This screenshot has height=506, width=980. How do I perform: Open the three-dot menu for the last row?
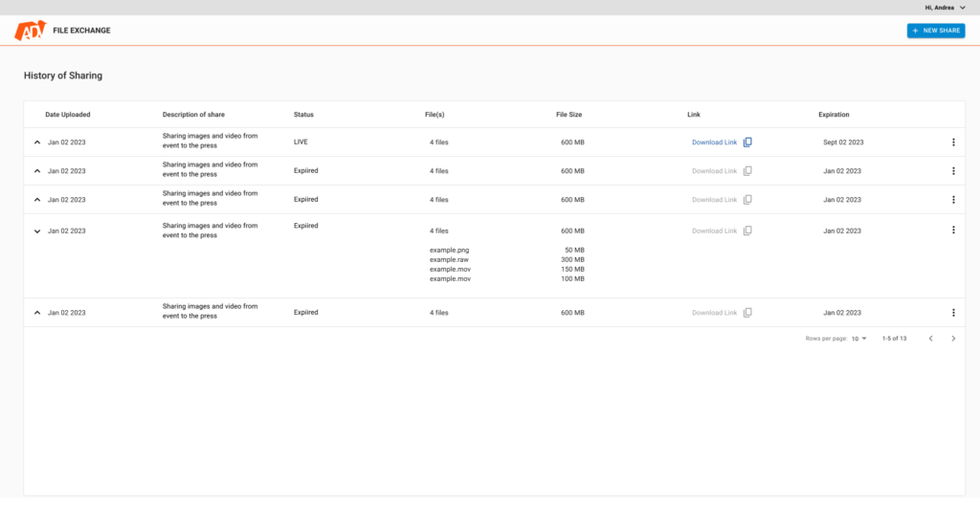tap(953, 313)
